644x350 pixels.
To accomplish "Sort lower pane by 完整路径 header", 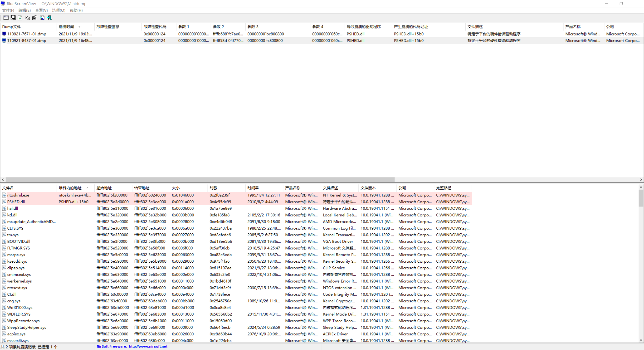I will [x=453, y=188].
